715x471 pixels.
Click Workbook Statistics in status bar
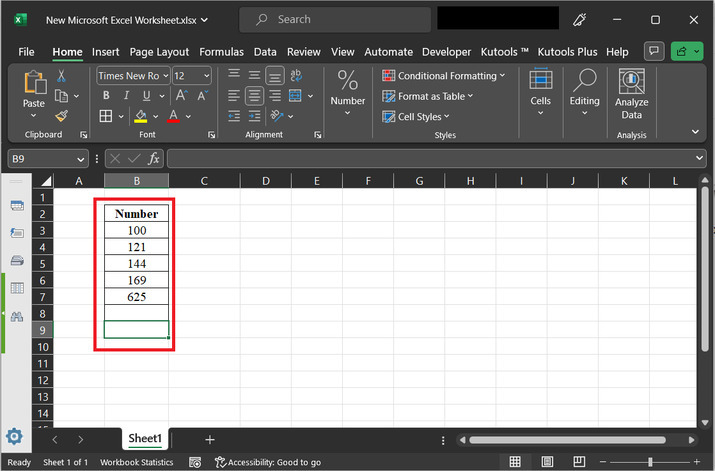135,462
